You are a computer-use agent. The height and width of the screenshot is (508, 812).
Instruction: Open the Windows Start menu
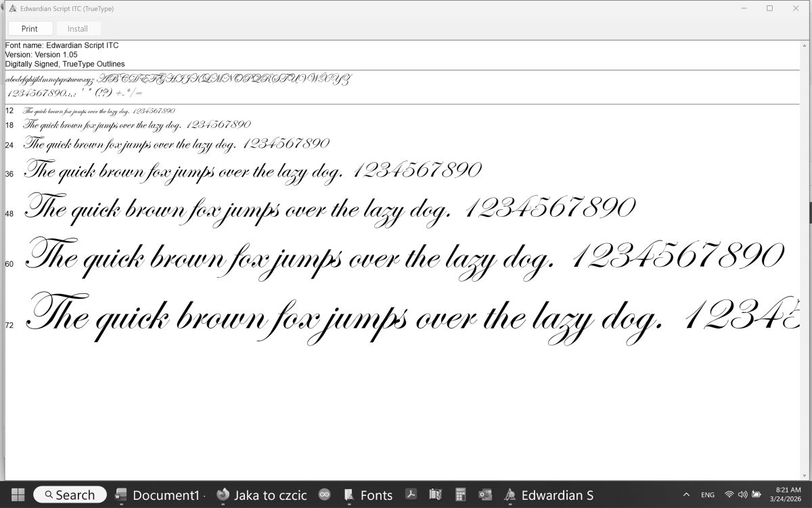[x=18, y=494]
